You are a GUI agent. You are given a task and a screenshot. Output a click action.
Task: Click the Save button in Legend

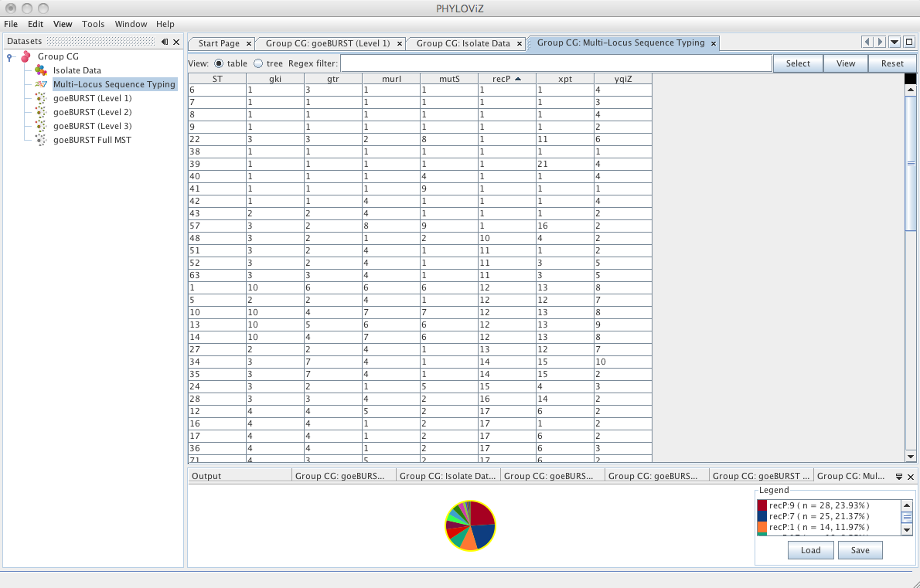(x=860, y=550)
